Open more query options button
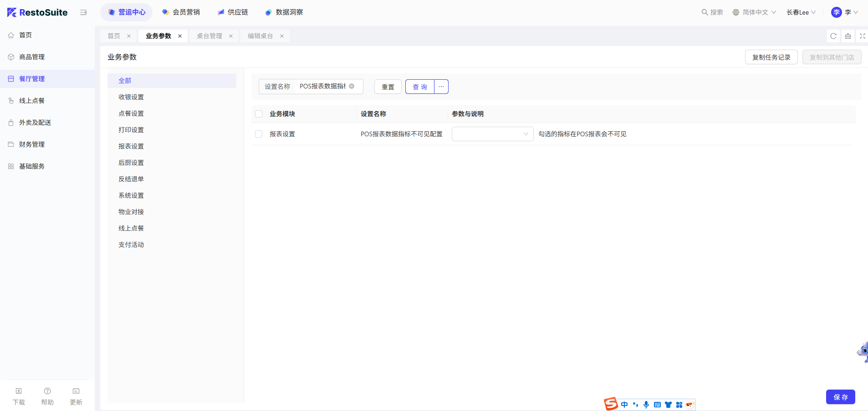This screenshot has width=868, height=411. [441, 87]
